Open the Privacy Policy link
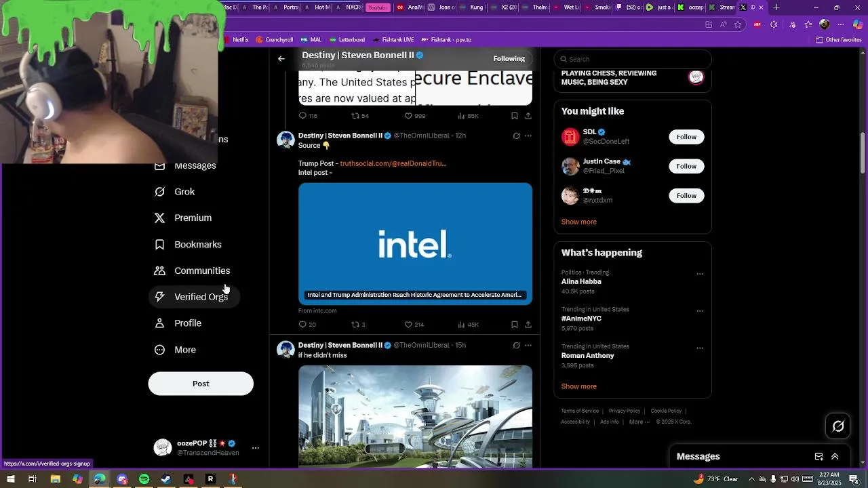 pyautogui.click(x=625, y=411)
